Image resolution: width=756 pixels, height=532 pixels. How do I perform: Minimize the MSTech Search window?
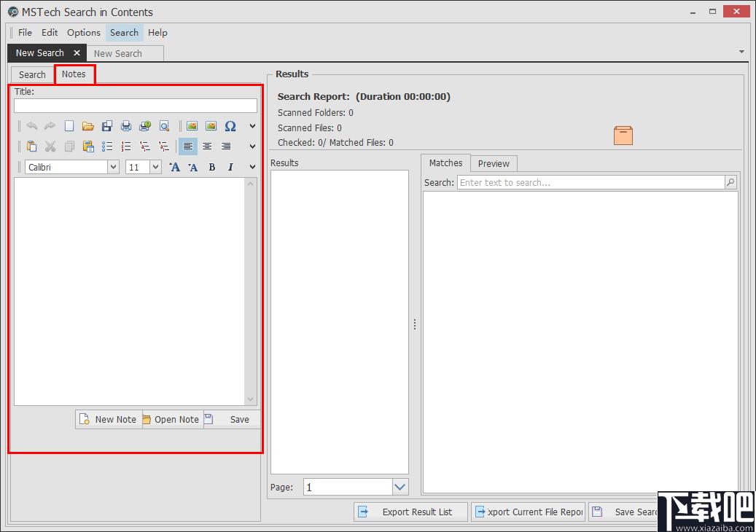pyautogui.click(x=693, y=12)
